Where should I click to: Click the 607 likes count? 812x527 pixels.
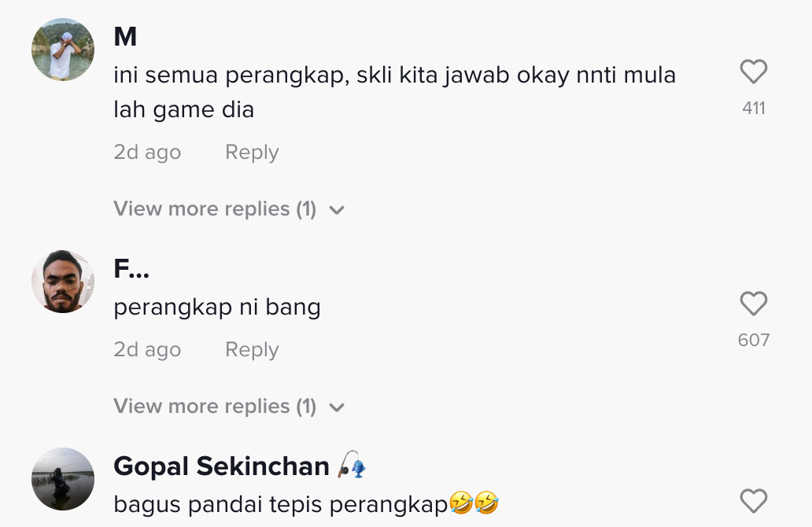pyautogui.click(x=753, y=340)
